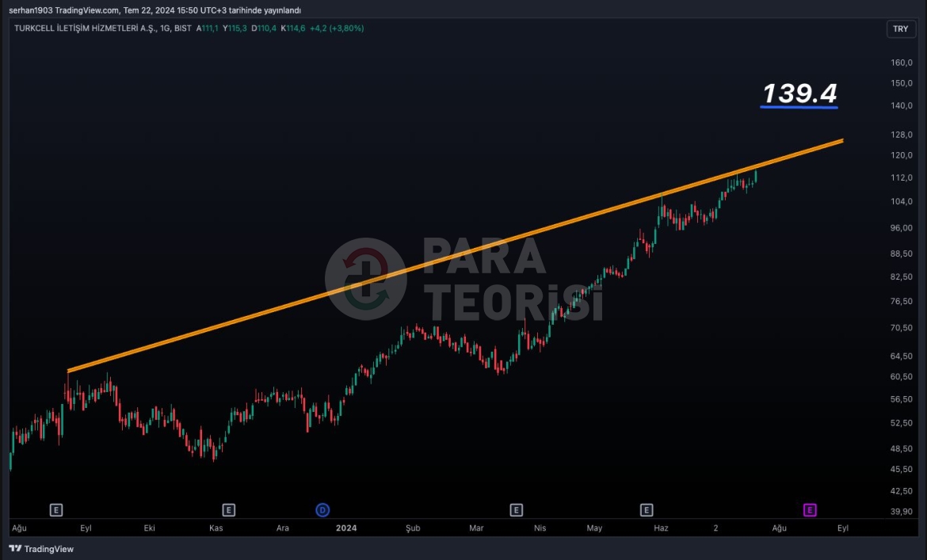
Task: Click the 82,50 price scale label
Action: [x=902, y=277]
